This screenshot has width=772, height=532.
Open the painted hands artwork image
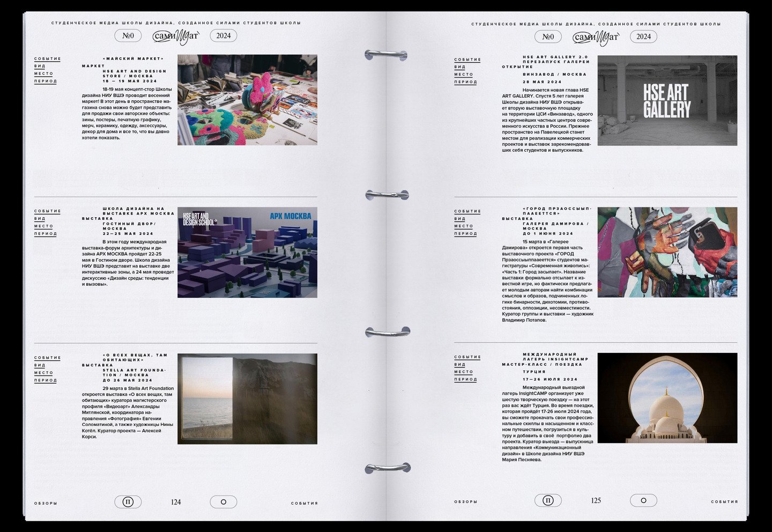pos(667,253)
